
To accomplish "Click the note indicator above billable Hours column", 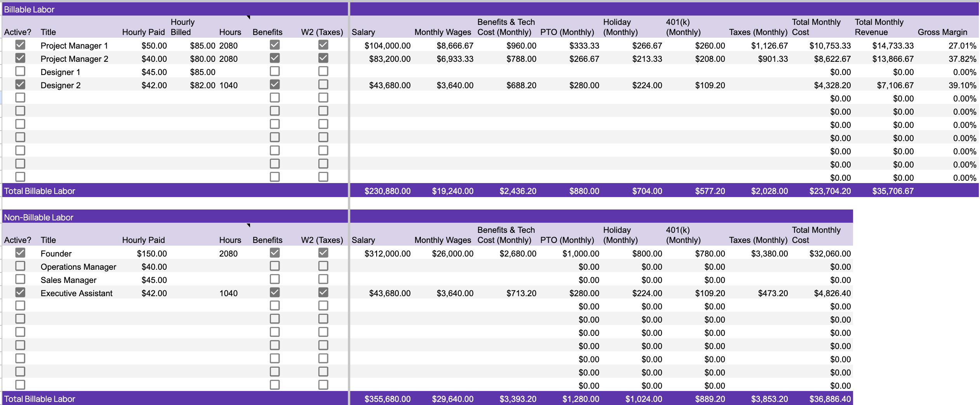I will [248, 17].
